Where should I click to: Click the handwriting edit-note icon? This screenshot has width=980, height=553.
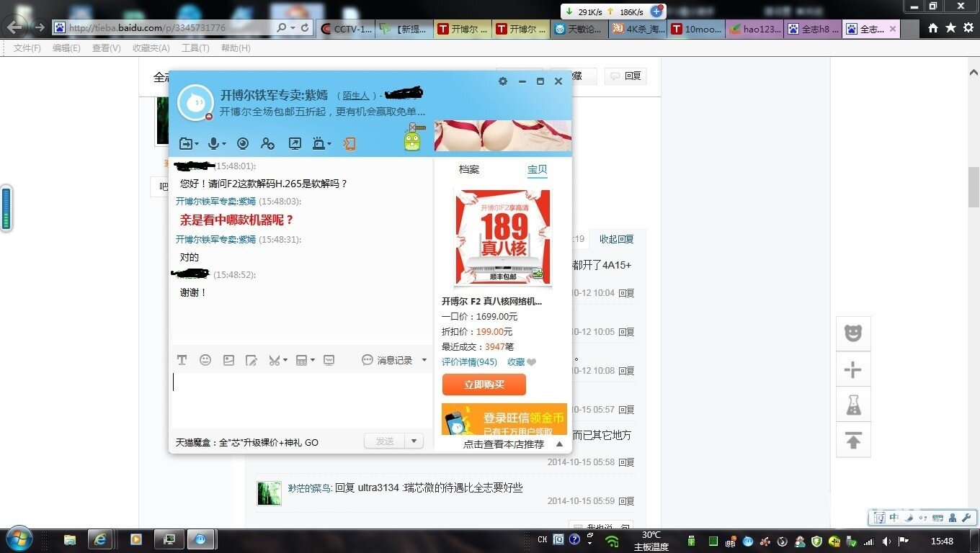(251, 360)
